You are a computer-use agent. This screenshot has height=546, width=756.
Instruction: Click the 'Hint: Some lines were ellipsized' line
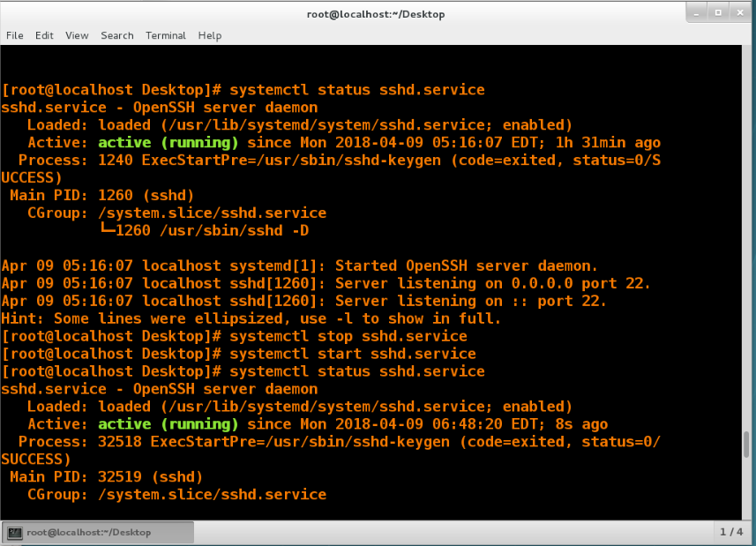[251, 319]
